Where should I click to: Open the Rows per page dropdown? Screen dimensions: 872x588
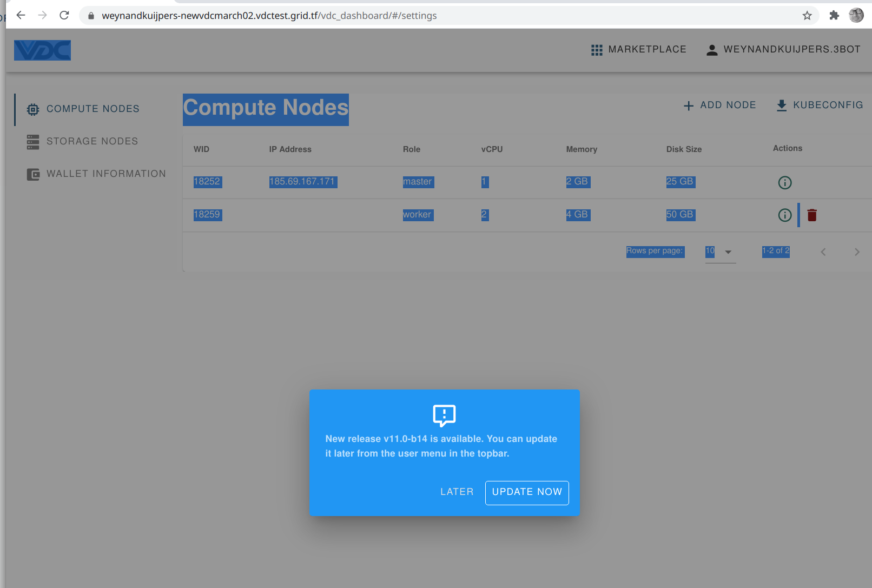click(720, 252)
